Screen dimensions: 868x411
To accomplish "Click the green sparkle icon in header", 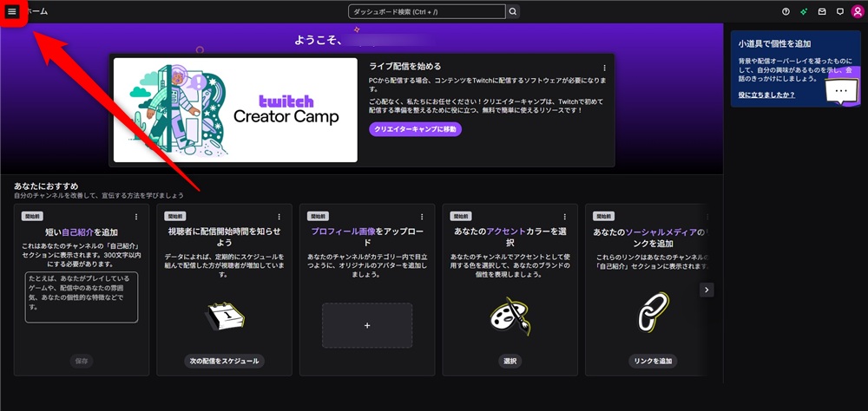I will click(804, 11).
